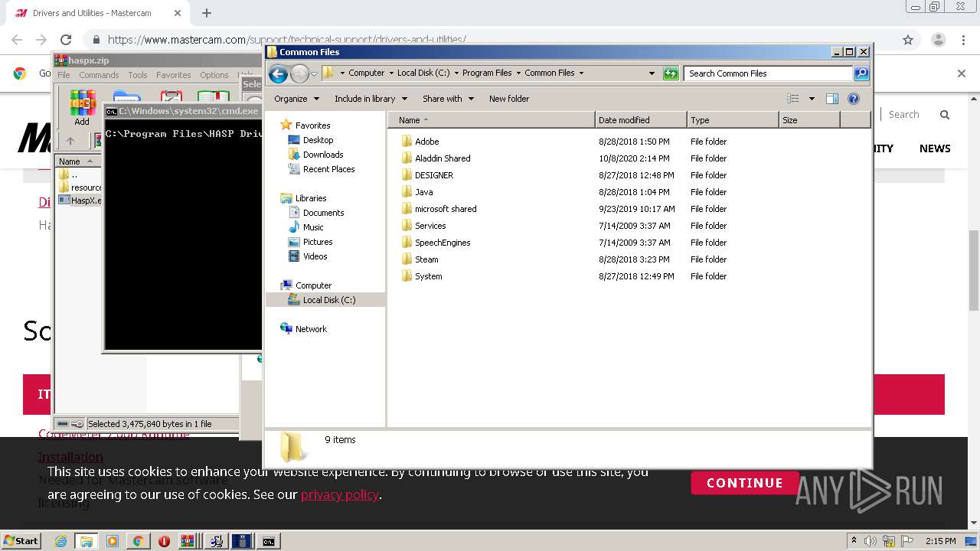Open the Favorites menu in WinRAR
Viewport: 980px width, 551px height.
(x=174, y=75)
